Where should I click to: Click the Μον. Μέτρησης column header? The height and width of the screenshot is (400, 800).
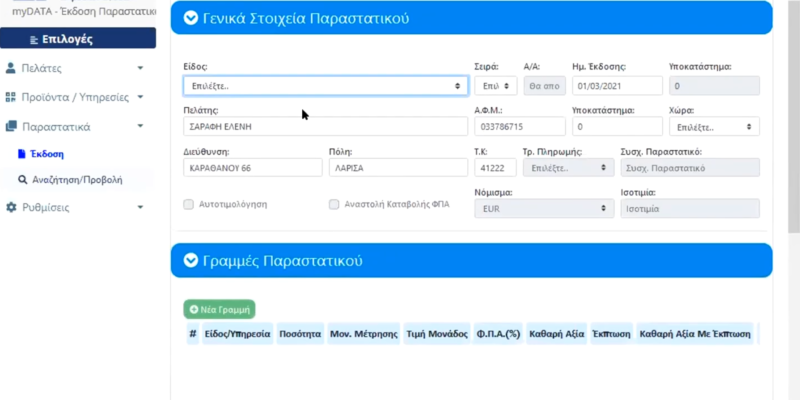[364, 334]
